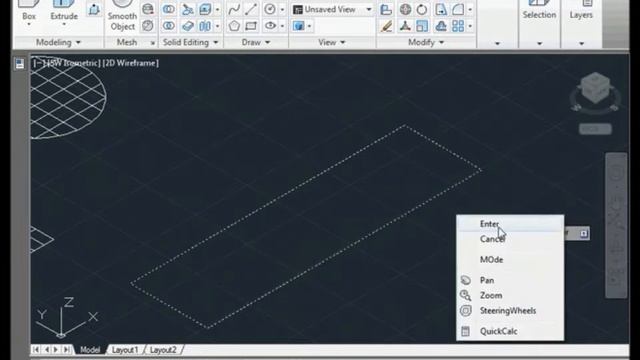Choose SteeringWheels in the context menu
640x360 pixels.
(510, 311)
